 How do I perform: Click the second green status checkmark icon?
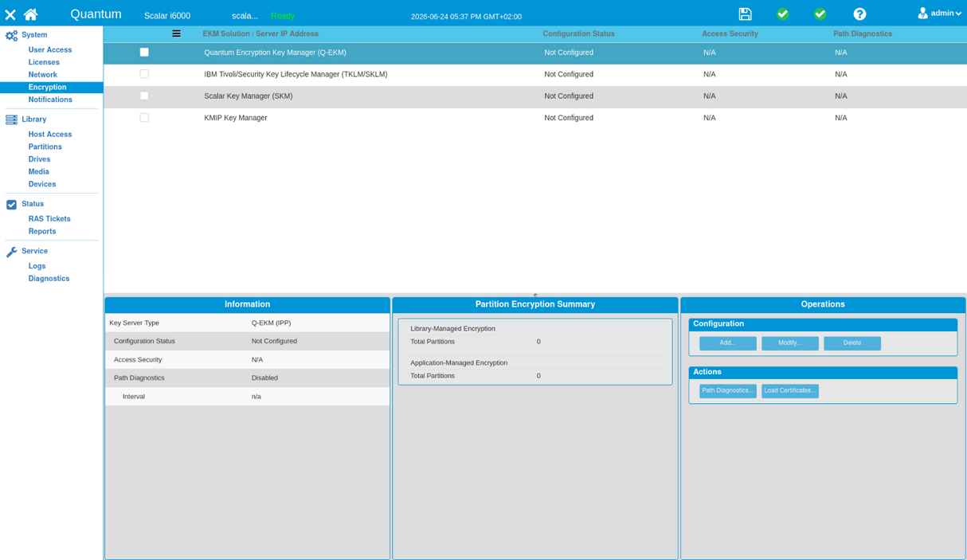tap(820, 14)
